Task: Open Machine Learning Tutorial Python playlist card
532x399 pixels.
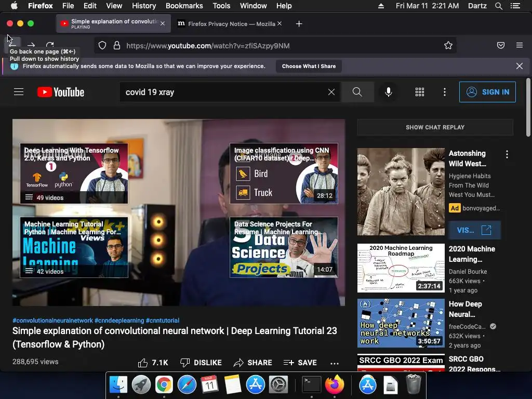Action: (74, 247)
